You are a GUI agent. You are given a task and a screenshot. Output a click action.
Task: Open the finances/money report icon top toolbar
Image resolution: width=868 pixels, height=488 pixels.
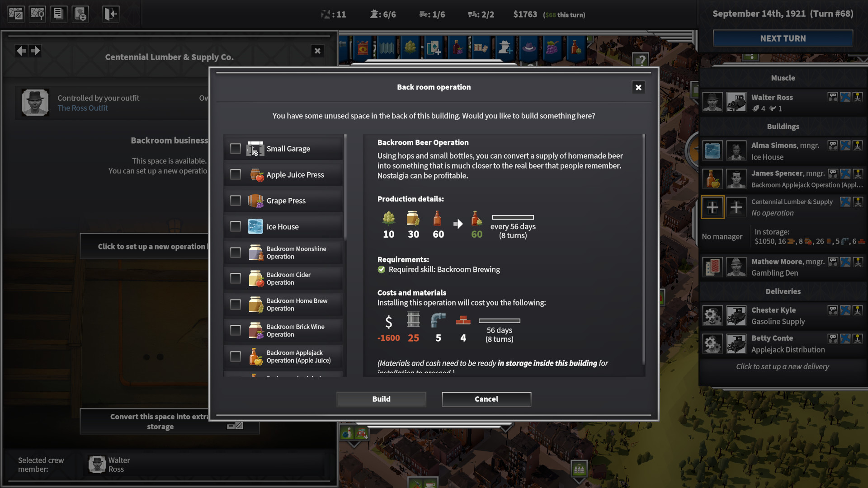(58, 13)
